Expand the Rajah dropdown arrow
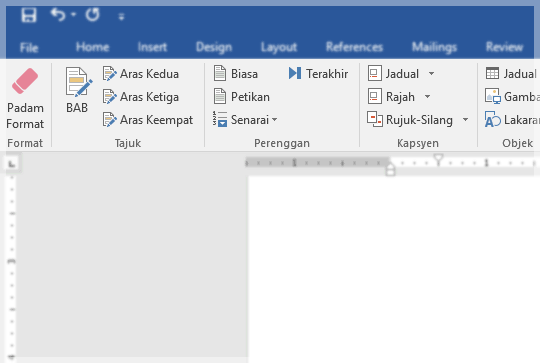Image resolution: width=540 pixels, height=363 pixels. 427,96
